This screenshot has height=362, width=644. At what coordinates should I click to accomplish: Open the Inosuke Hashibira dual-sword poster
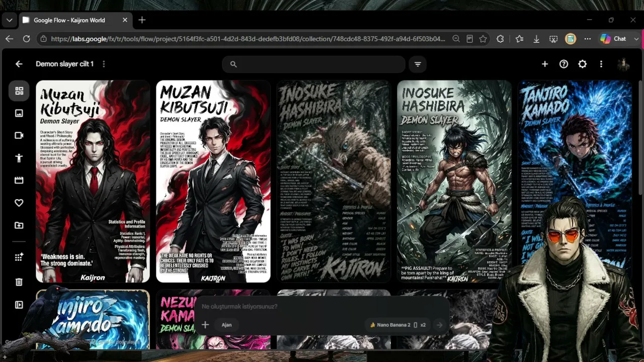tap(454, 182)
